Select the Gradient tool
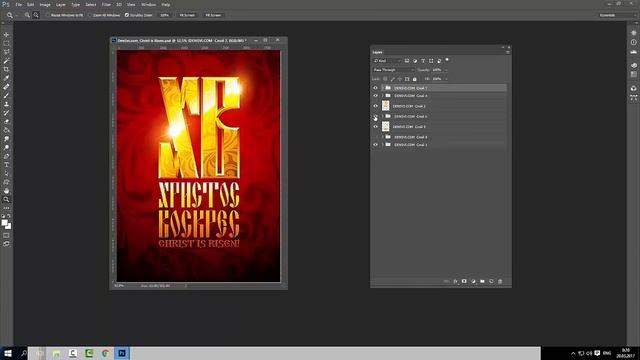Screen dimensions: 640x360 [x=6, y=130]
